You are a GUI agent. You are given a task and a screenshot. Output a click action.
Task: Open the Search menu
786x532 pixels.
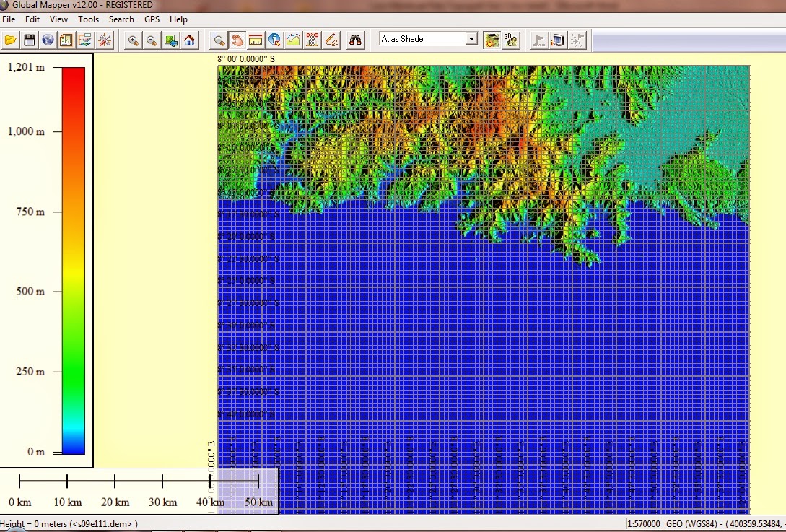pos(121,19)
